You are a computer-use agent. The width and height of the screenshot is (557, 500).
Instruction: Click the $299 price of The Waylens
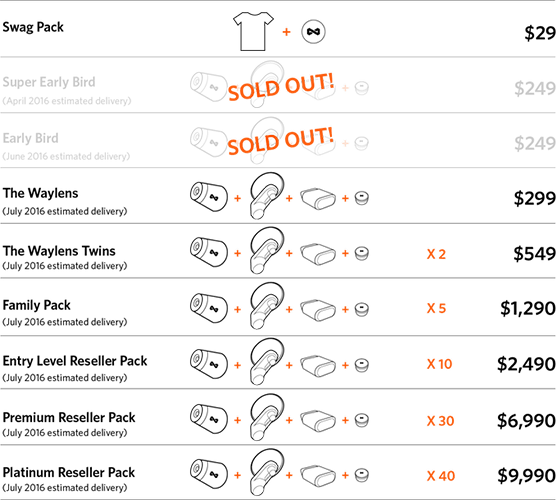(x=535, y=198)
